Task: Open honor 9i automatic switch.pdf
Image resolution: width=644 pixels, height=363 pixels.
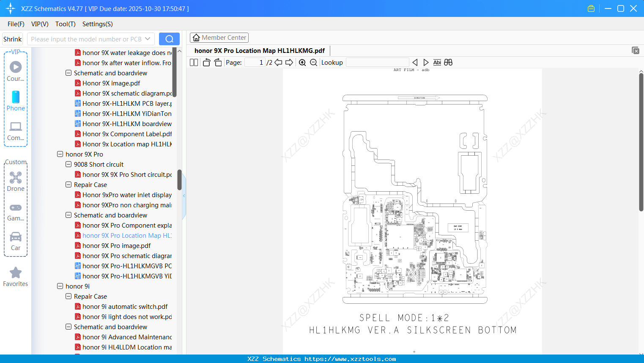Action: pos(125,307)
